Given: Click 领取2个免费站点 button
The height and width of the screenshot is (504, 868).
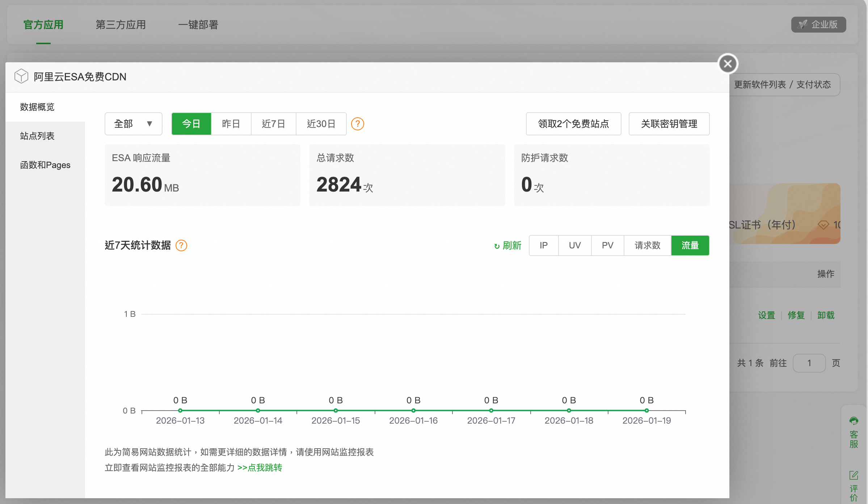Looking at the screenshot, I should pyautogui.click(x=573, y=124).
